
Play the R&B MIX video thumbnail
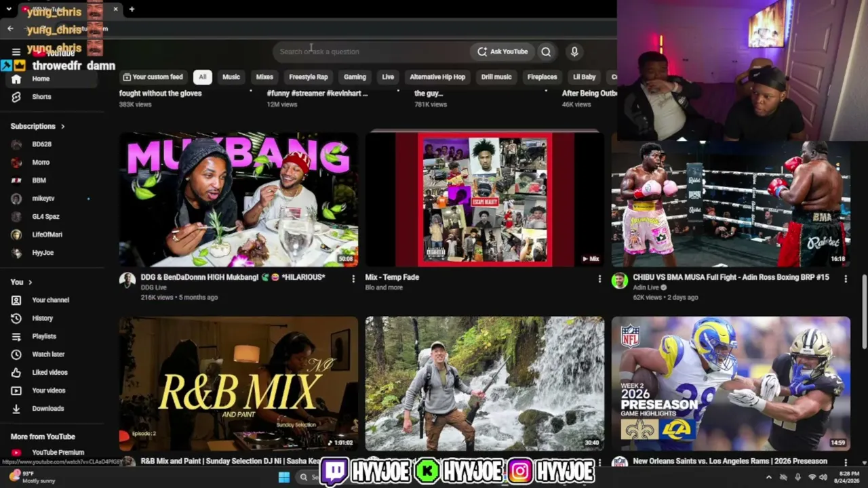point(239,384)
